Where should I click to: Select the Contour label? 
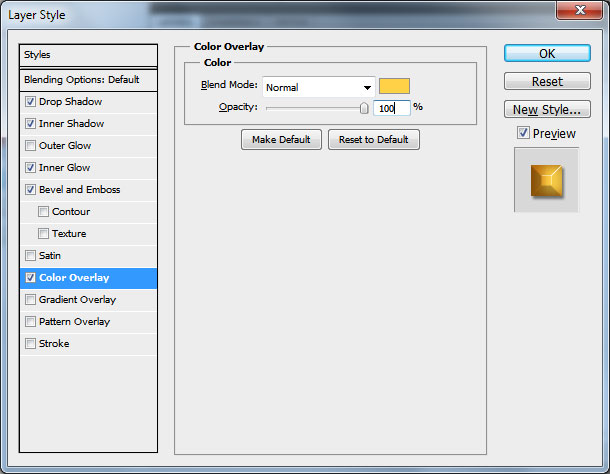(71, 211)
